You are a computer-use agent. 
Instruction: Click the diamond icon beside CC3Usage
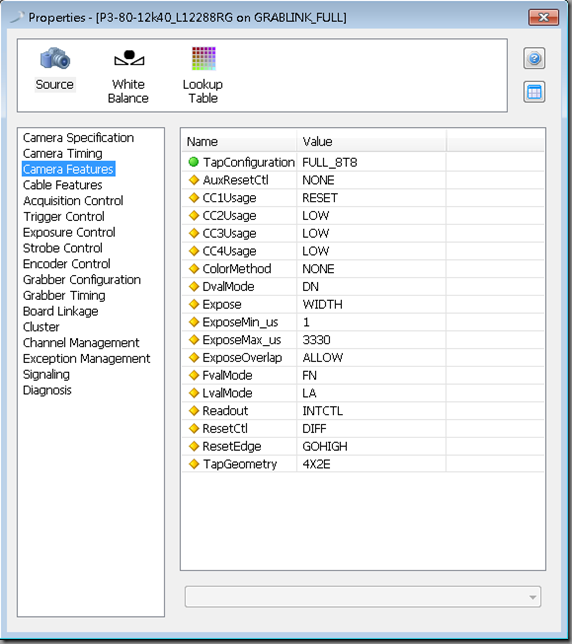194,233
